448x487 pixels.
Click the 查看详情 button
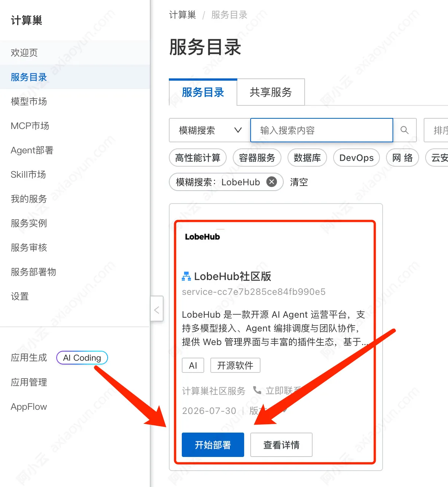(281, 445)
